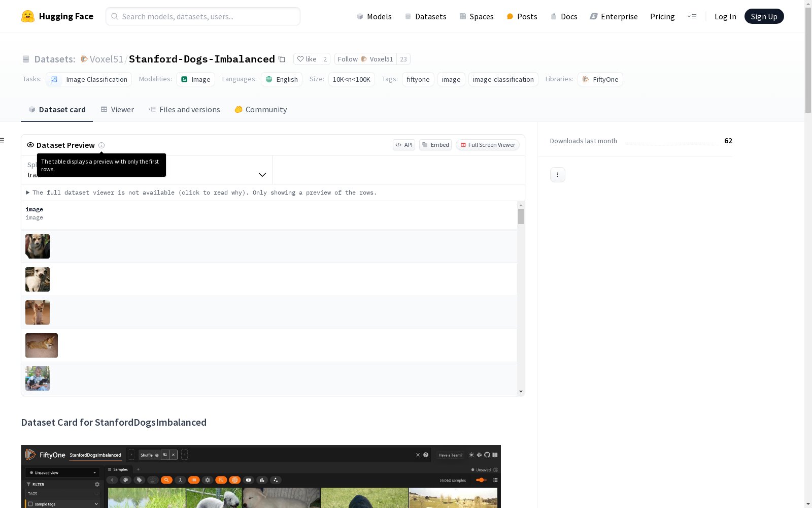Image resolution: width=812 pixels, height=508 pixels.
Task: Switch to the Community tab
Action: (261, 110)
